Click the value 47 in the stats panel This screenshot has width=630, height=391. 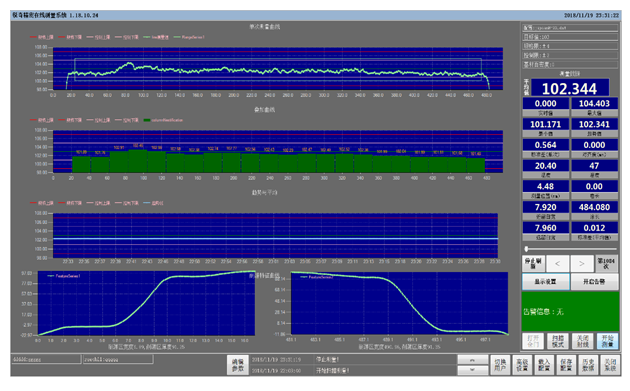[x=594, y=166]
